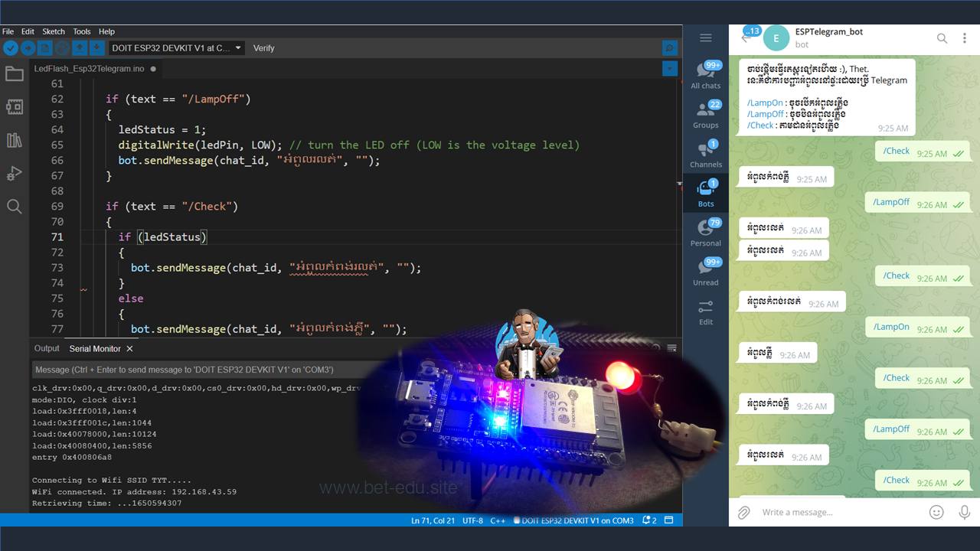Switch to the Output tab

point(47,348)
